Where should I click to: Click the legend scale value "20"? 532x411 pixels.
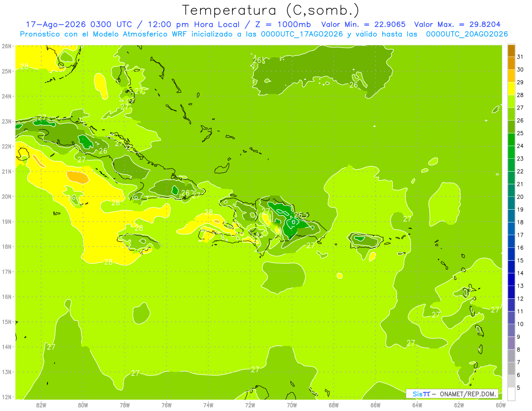[x=520, y=197]
